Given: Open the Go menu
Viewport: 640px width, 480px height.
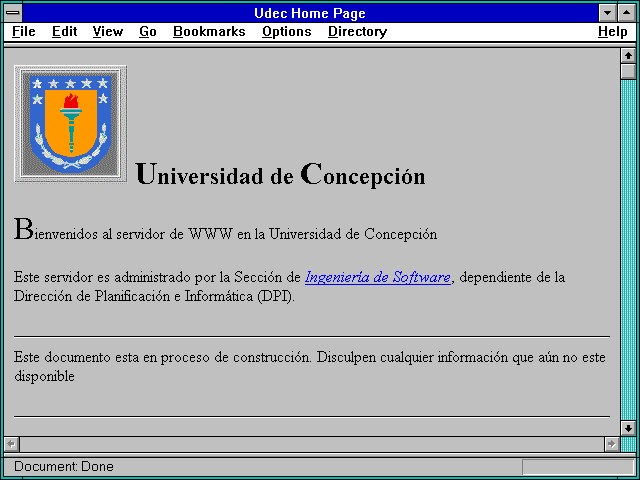Looking at the screenshot, I should (148, 32).
